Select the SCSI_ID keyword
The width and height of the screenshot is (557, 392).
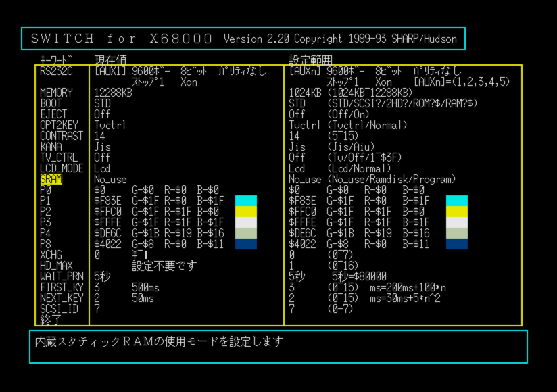(x=59, y=309)
